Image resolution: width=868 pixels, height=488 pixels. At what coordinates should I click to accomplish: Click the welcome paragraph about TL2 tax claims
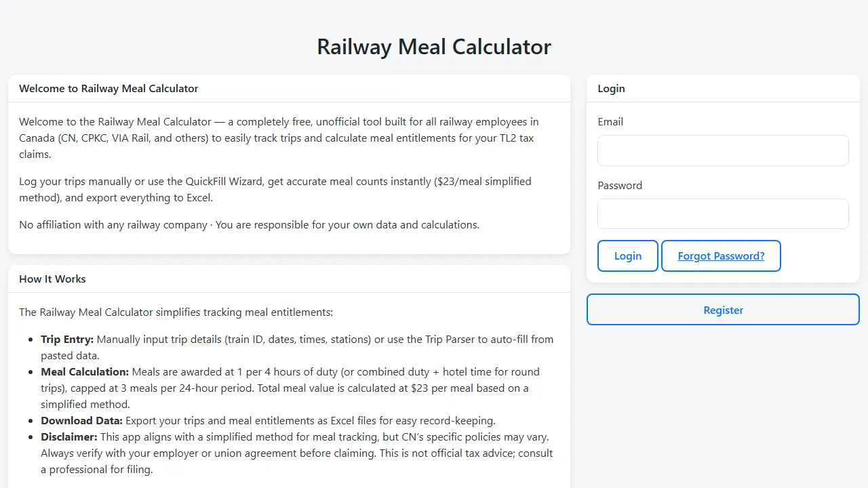pyautogui.click(x=278, y=138)
